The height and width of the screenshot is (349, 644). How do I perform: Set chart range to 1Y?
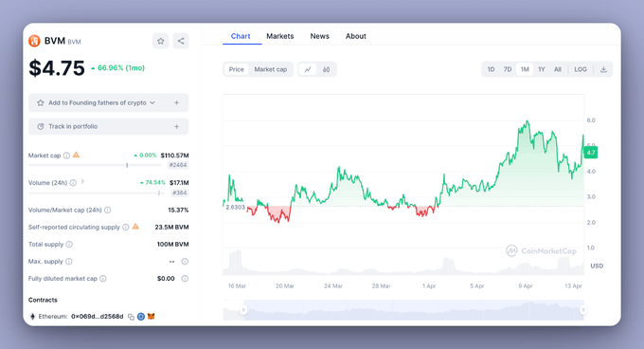pos(542,69)
